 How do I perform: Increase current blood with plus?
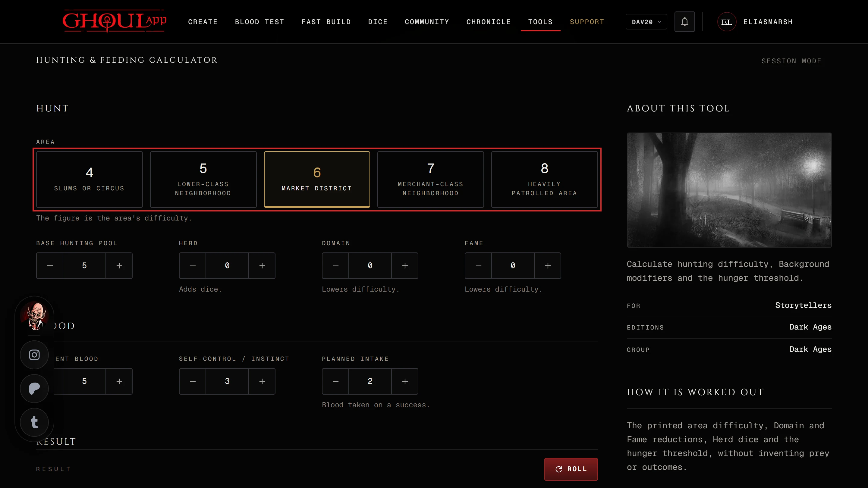(x=119, y=381)
